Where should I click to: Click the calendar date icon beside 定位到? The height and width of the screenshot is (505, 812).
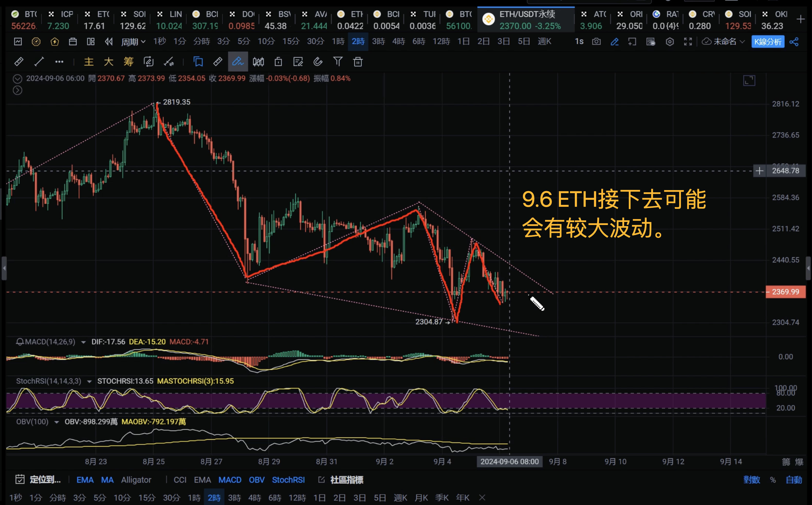pyautogui.click(x=20, y=479)
